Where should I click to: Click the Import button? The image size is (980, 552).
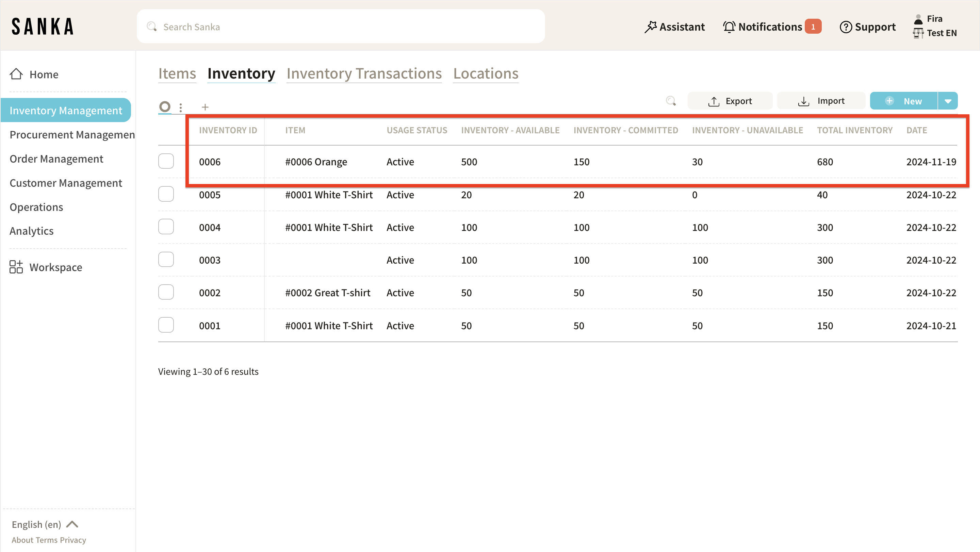click(821, 101)
